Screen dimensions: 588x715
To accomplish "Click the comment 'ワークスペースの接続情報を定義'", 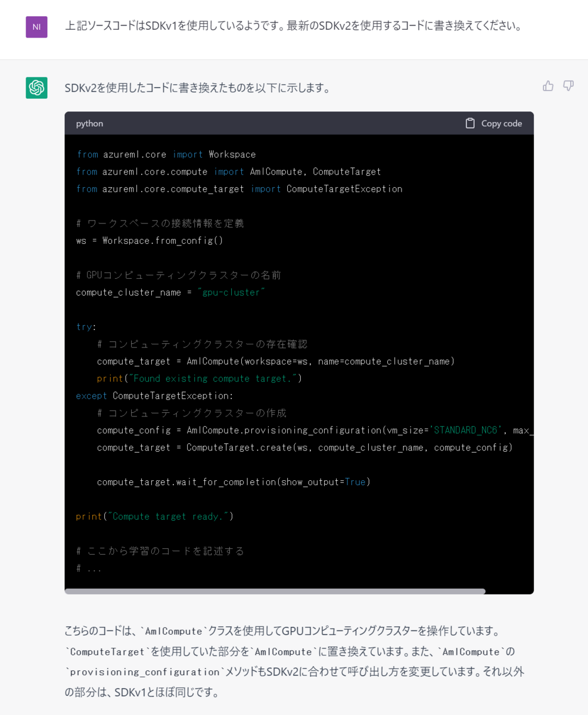I will pyautogui.click(x=160, y=223).
